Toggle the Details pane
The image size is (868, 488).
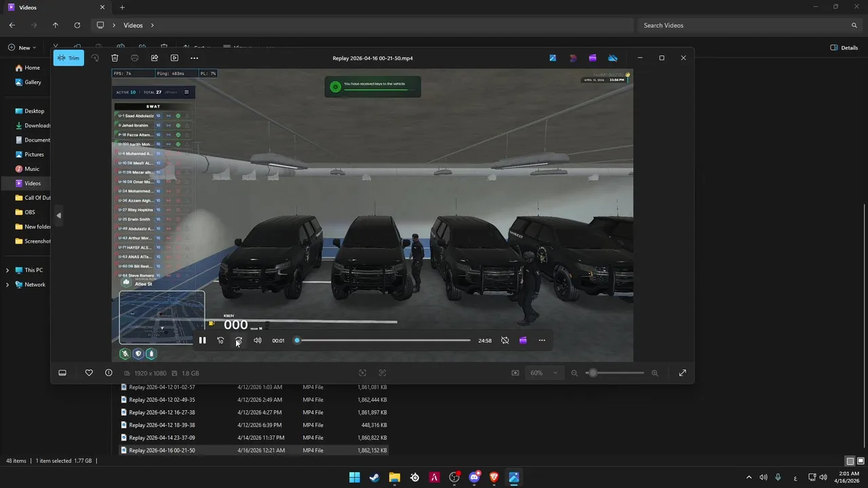tap(844, 48)
